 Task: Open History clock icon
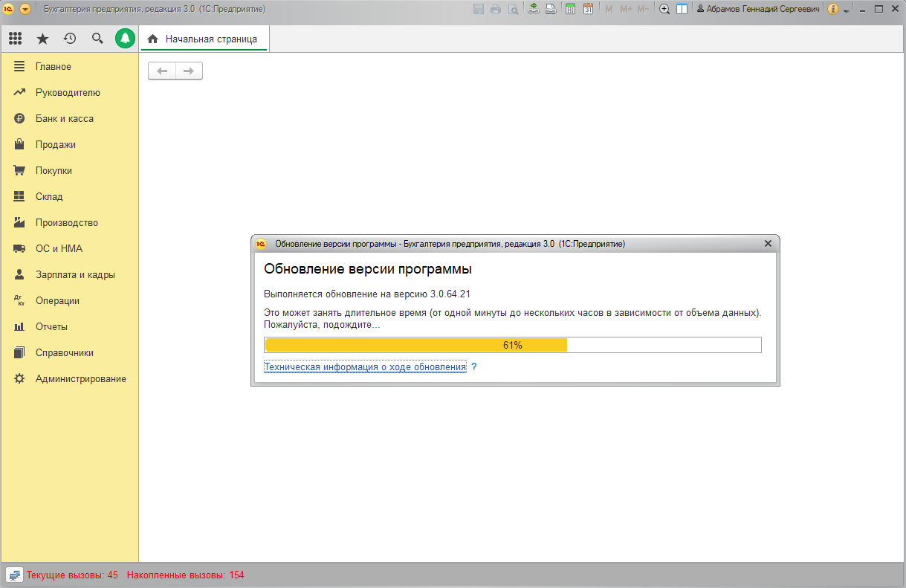click(70, 39)
